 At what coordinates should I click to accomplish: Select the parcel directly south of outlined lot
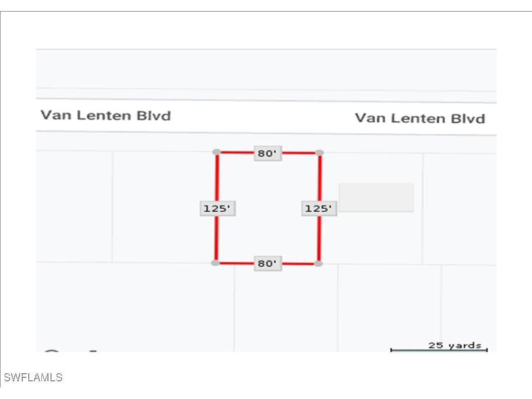pyautogui.click(x=286, y=307)
